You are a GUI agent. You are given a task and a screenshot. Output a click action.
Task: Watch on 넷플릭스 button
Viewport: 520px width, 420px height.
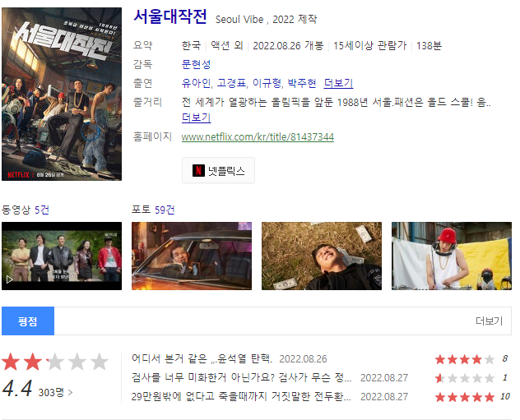point(218,171)
